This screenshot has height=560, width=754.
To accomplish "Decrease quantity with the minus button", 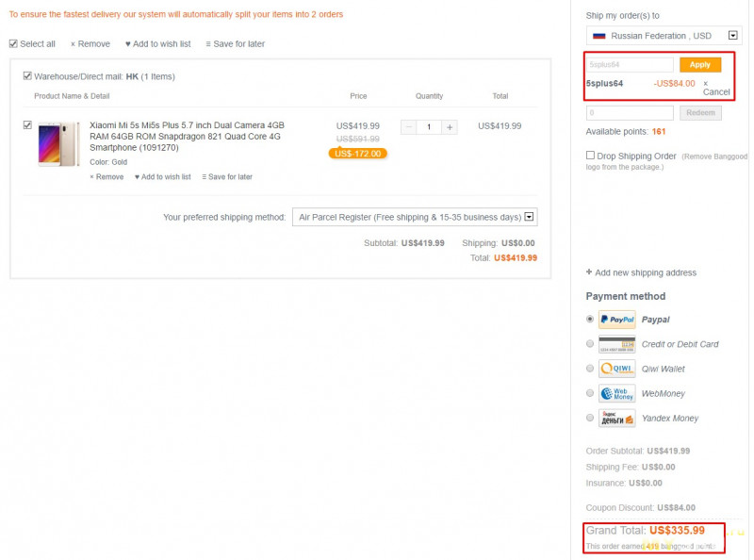I will (409, 127).
